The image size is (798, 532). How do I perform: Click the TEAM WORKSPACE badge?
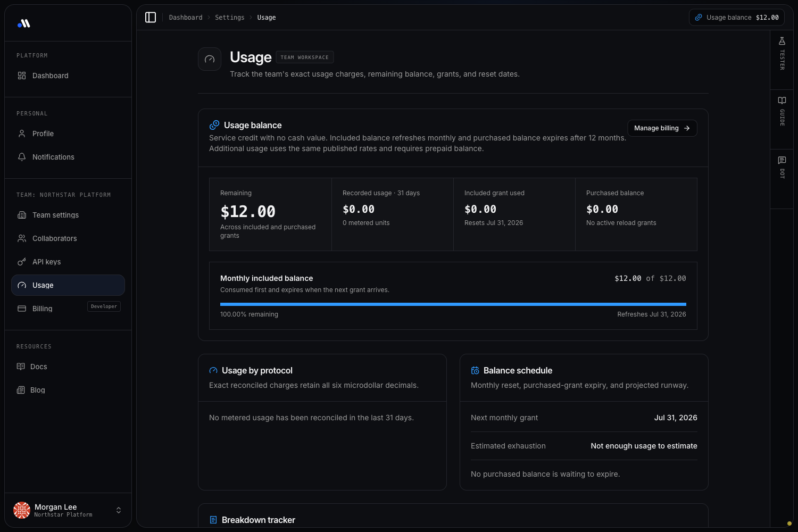(x=305, y=57)
